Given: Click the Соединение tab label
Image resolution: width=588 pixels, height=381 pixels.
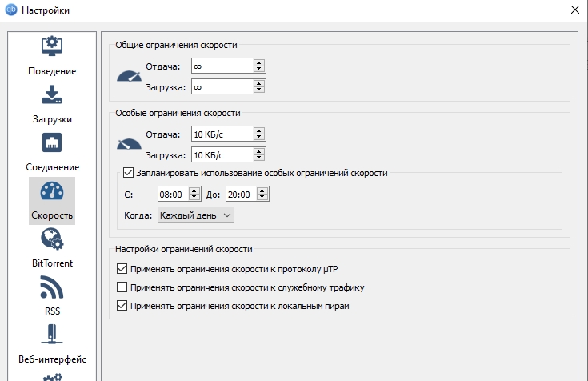Looking at the screenshot, I should click(x=53, y=167).
